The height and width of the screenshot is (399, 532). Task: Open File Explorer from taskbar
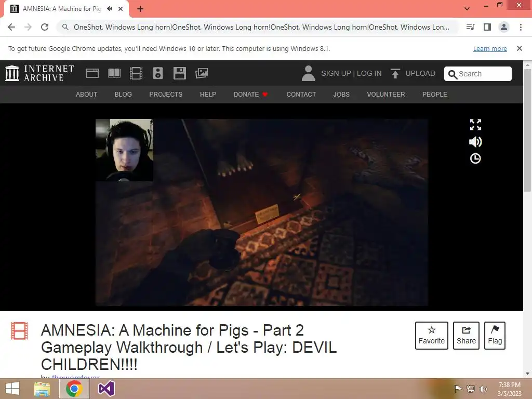coord(42,389)
